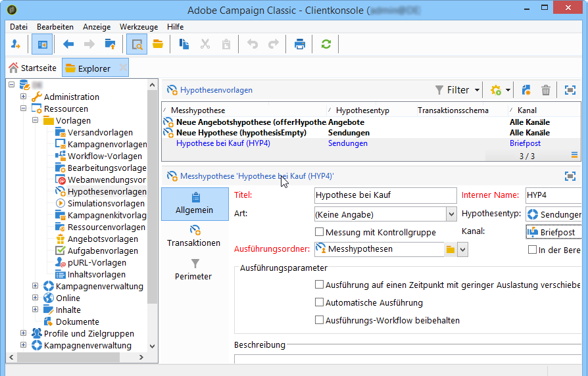Expand the Online tree node
588x376 pixels.
pyautogui.click(x=36, y=298)
